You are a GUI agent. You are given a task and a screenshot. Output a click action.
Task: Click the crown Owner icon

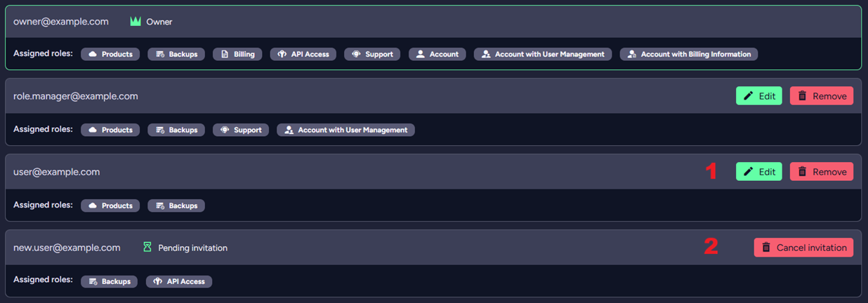[136, 22]
